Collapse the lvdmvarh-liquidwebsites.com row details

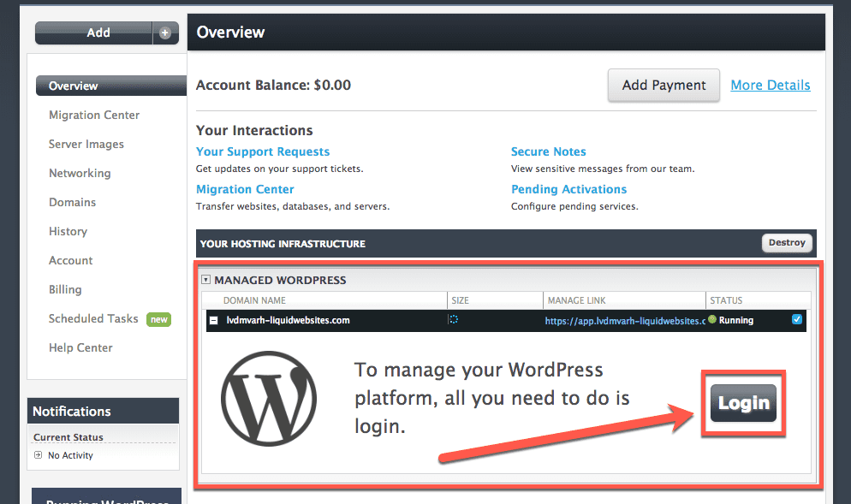pyautogui.click(x=214, y=321)
